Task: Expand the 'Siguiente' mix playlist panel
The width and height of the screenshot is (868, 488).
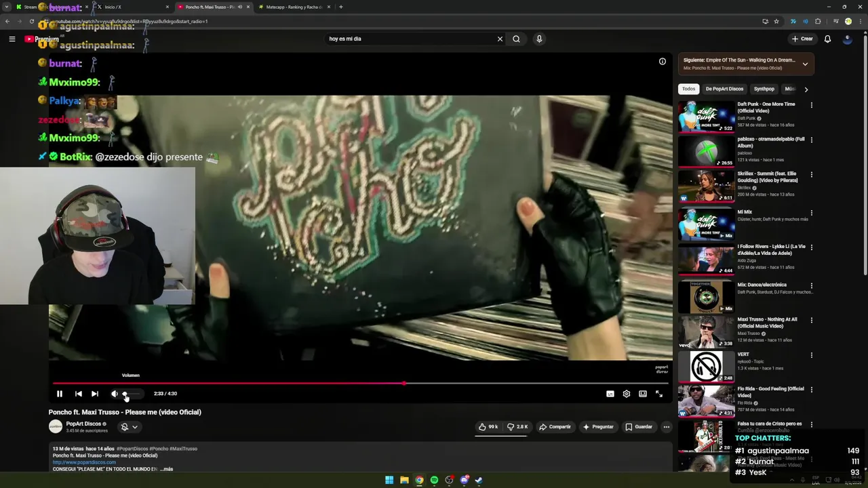Action: pos(805,64)
